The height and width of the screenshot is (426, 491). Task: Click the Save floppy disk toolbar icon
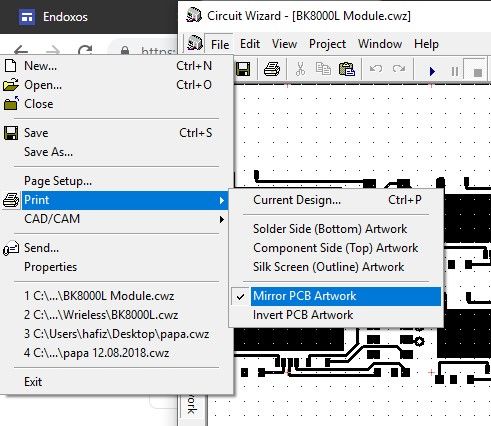243,69
